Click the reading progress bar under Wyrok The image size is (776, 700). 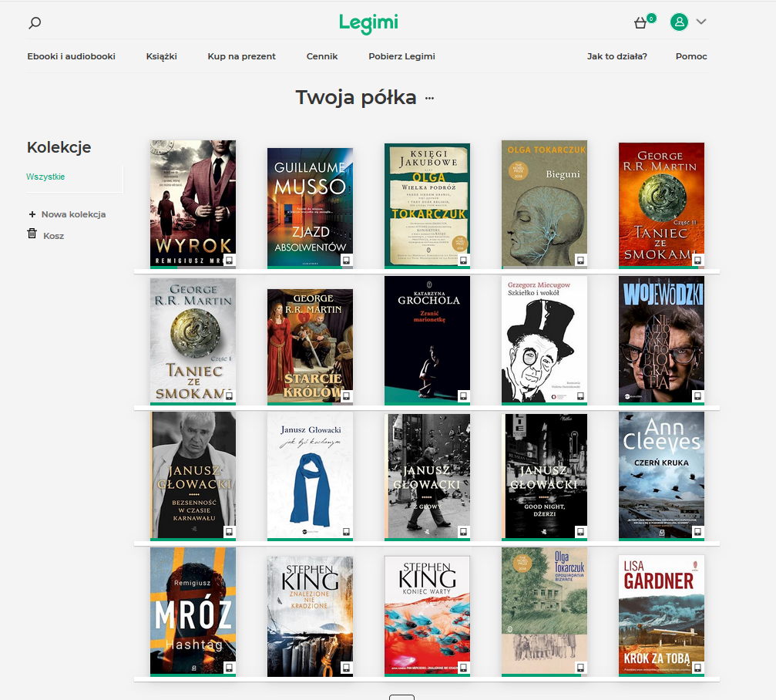point(193,268)
